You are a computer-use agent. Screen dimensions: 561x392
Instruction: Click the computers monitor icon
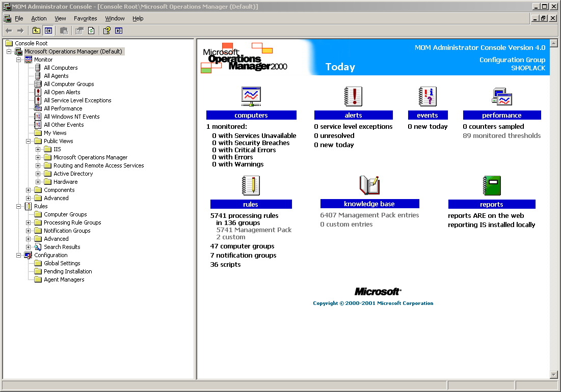pyautogui.click(x=251, y=97)
